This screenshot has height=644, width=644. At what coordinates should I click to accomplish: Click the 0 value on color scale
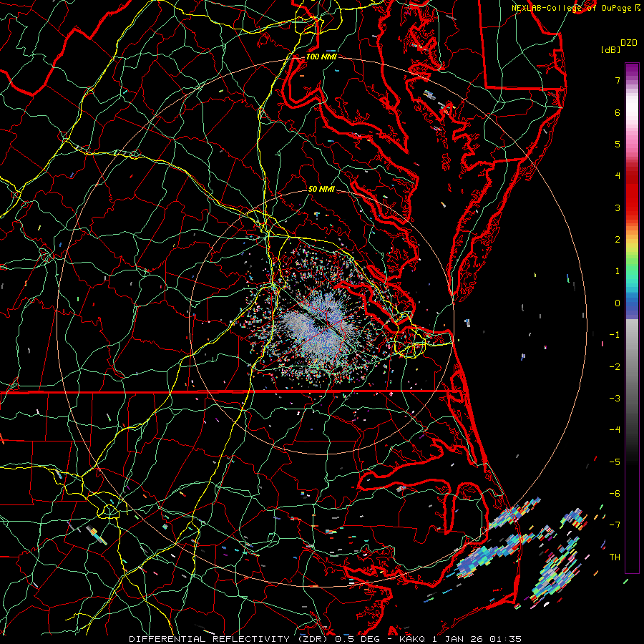tap(618, 303)
